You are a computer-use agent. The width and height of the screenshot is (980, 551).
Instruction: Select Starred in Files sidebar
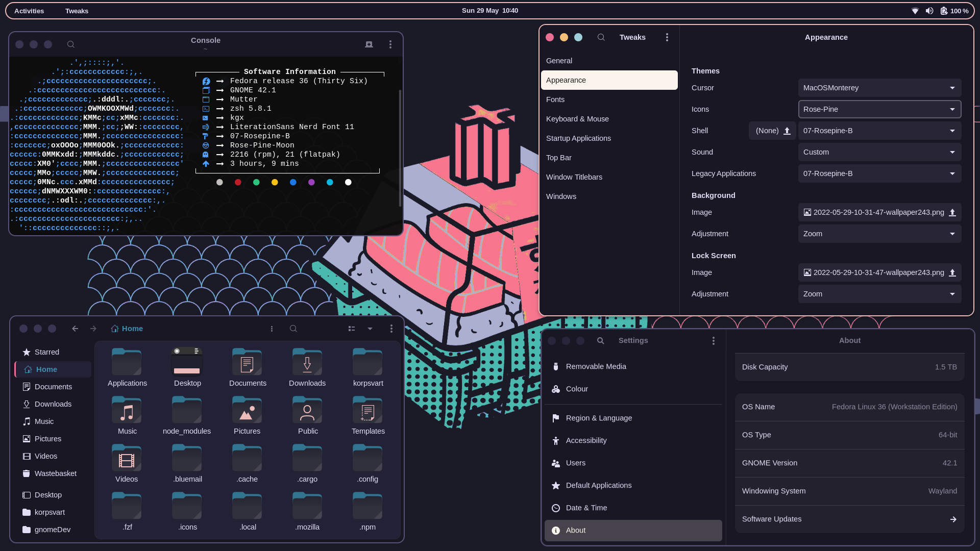53,352
